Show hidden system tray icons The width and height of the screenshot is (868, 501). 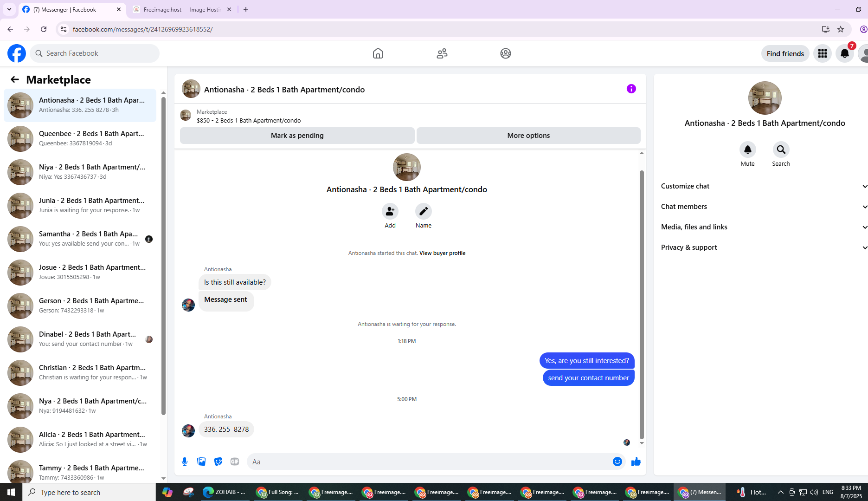tap(781, 492)
